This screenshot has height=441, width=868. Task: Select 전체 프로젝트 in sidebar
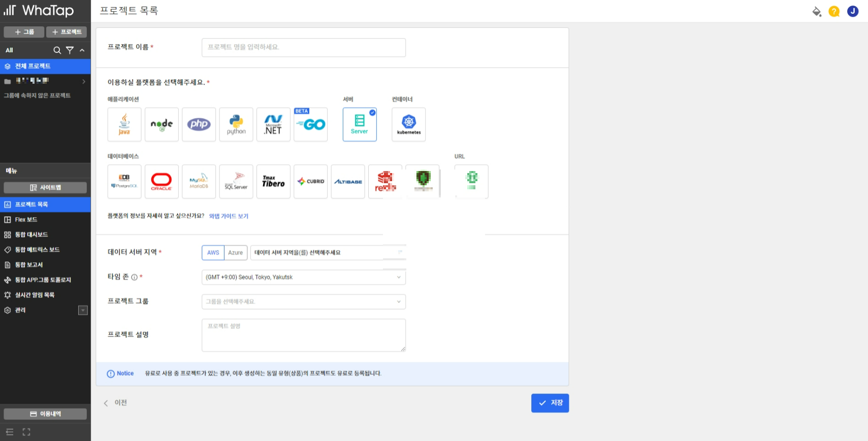45,66
